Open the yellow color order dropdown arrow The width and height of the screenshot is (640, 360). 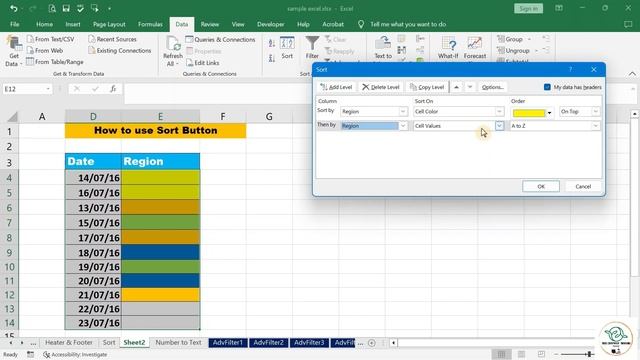549,113
